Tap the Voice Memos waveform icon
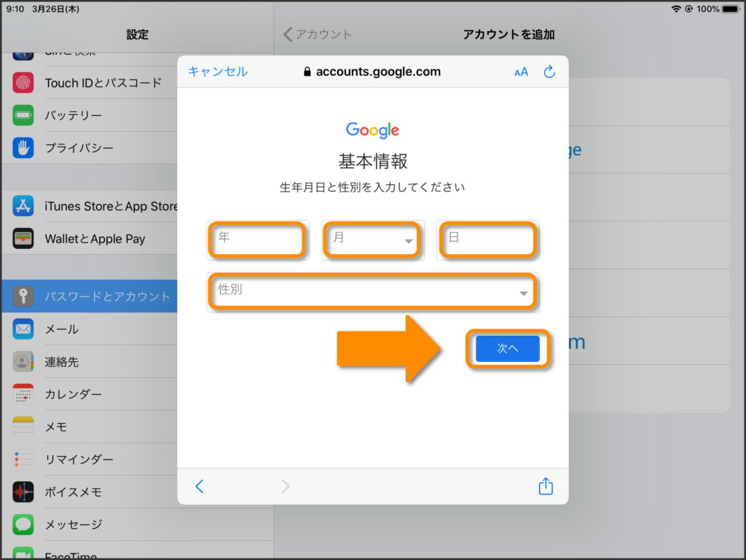The height and width of the screenshot is (560, 746). tap(23, 492)
